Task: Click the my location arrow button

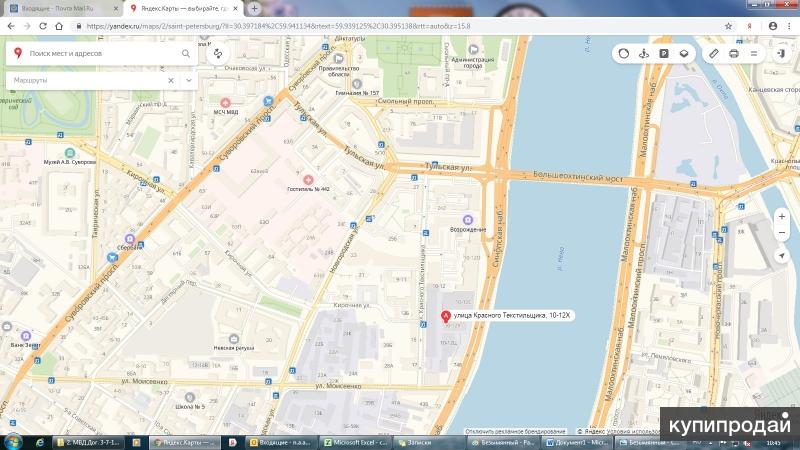Action: (x=781, y=257)
